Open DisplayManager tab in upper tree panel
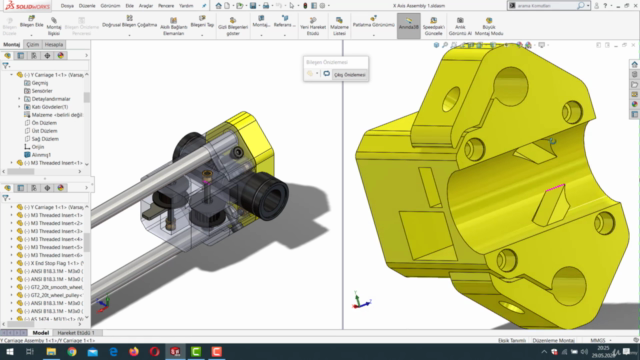Viewport: 640px width, 360px height. click(61, 56)
